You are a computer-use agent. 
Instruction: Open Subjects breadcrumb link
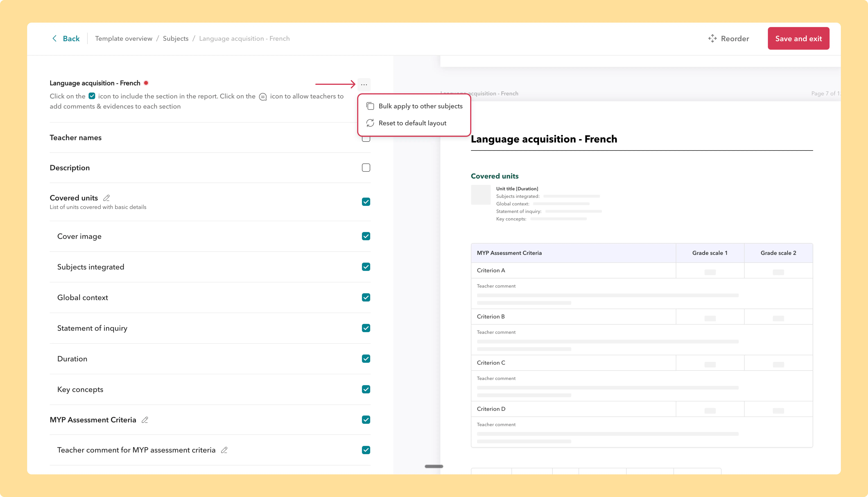[176, 39]
